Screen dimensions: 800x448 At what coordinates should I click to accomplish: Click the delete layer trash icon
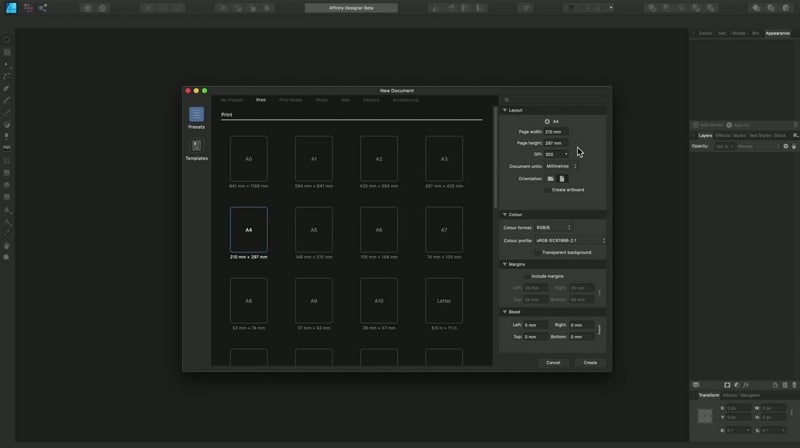(x=794, y=385)
